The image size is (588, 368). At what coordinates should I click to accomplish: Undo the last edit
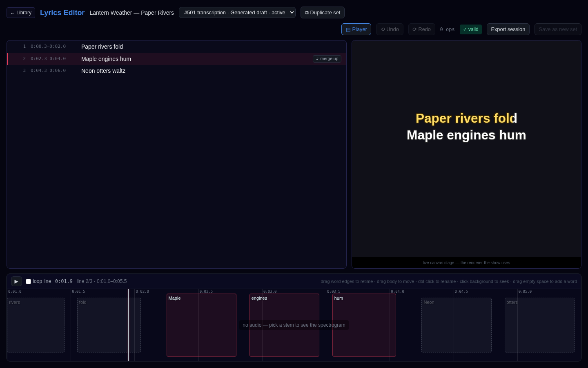pyautogui.click(x=390, y=29)
